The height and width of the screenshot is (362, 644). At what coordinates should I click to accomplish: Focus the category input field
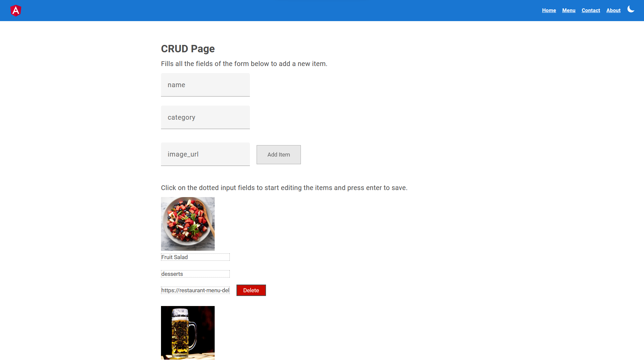point(205,118)
